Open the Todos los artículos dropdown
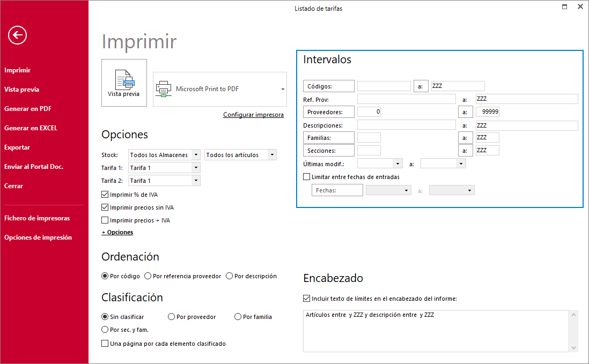This screenshot has width=589, height=364. pyautogui.click(x=272, y=155)
